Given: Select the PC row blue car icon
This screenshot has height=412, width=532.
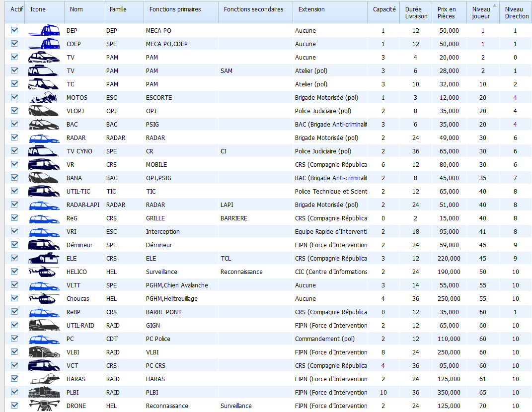Looking at the screenshot, I should 44,340.
